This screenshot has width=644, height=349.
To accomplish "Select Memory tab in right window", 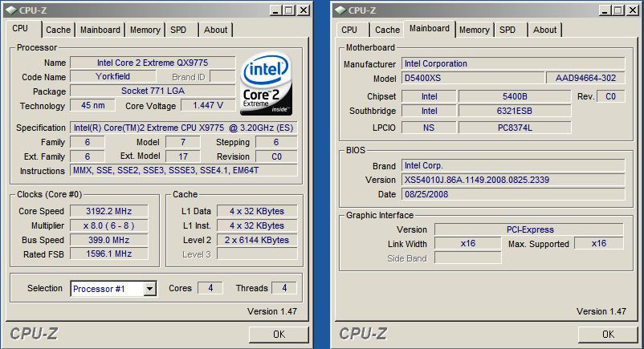I will (475, 30).
